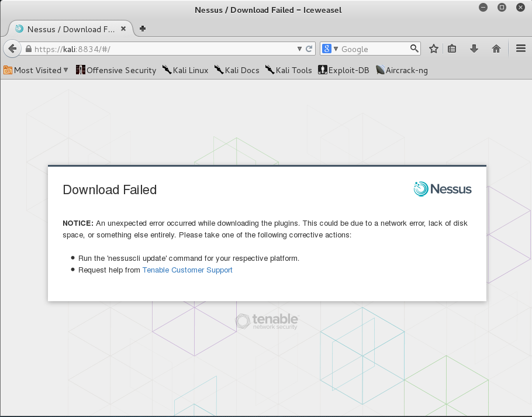Click the 'nessuscli update' instruction line
The image size is (532, 417).
tap(189, 258)
